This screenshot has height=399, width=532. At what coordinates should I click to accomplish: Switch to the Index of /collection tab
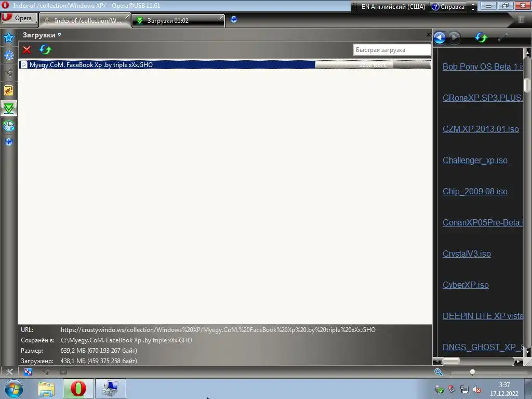(85, 21)
